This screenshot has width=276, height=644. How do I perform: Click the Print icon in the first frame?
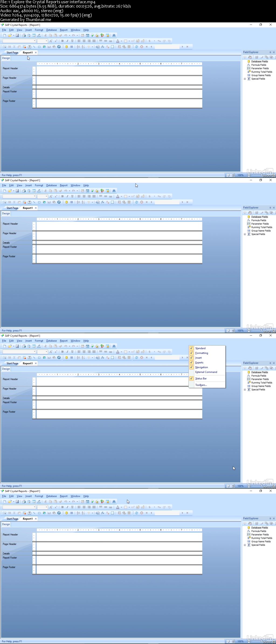point(24,35)
